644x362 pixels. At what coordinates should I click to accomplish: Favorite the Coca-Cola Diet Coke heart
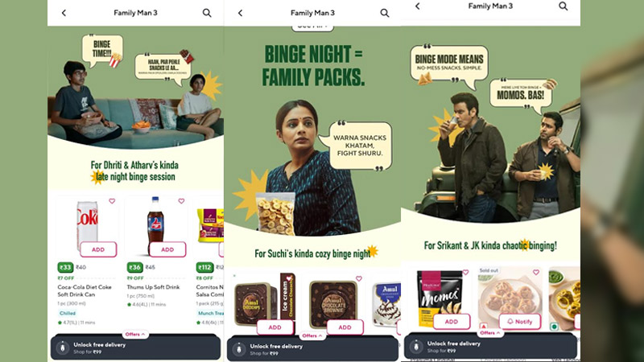(x=112, y=200)
